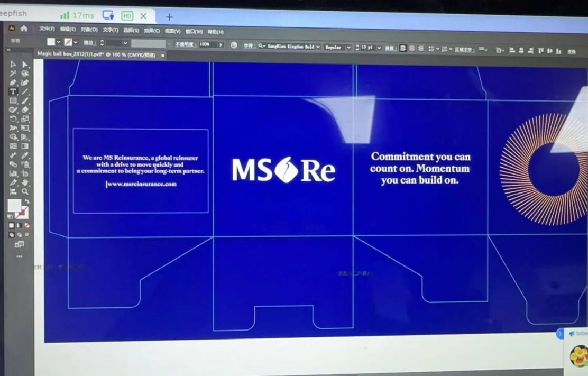Click 不透明度 opacity label link
Viewport: 588px width, 376px height.
185,44
